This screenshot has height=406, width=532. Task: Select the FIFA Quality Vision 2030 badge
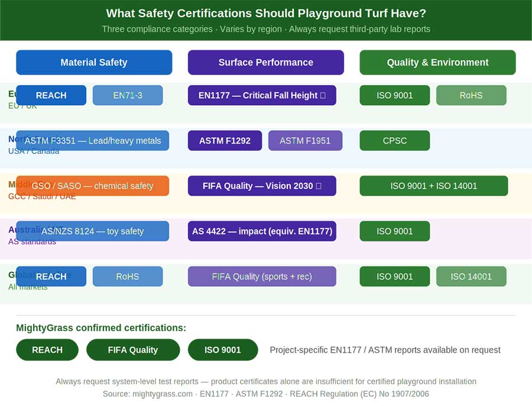pyautogui.click(x=262, y=186)
